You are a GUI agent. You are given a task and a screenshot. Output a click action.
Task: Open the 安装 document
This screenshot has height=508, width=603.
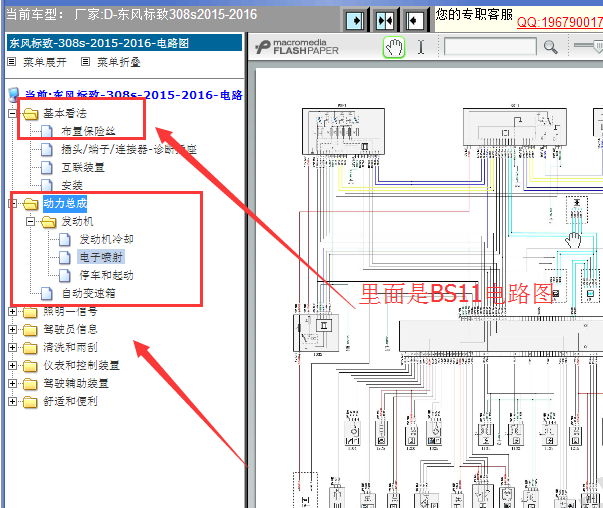[x=72, y=185]
